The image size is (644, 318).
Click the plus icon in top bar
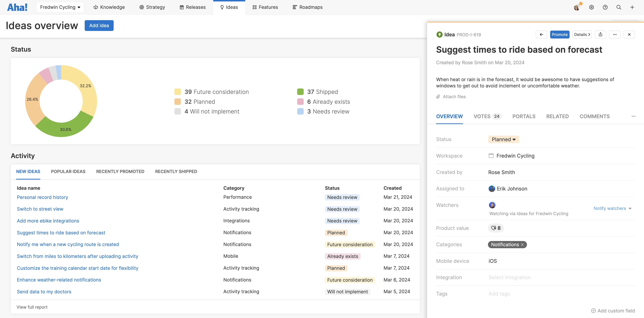click(632, 7)
